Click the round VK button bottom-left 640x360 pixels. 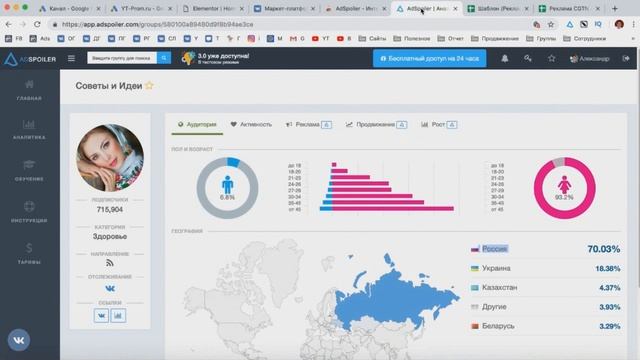point(19,340)
